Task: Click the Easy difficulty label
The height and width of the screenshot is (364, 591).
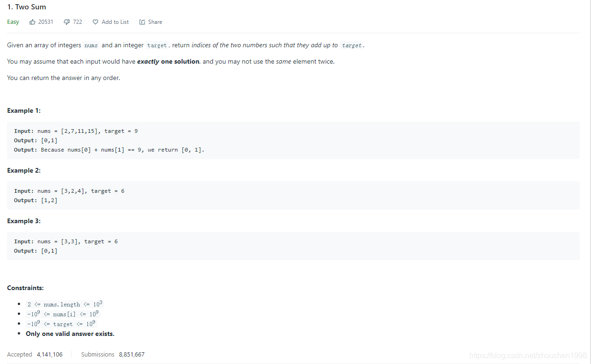Action: point(13,22)
